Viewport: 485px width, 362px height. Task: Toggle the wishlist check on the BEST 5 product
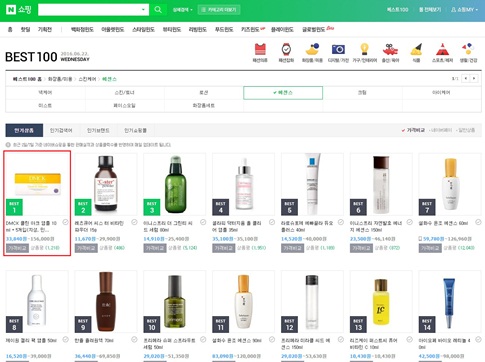tap(341, 222)
